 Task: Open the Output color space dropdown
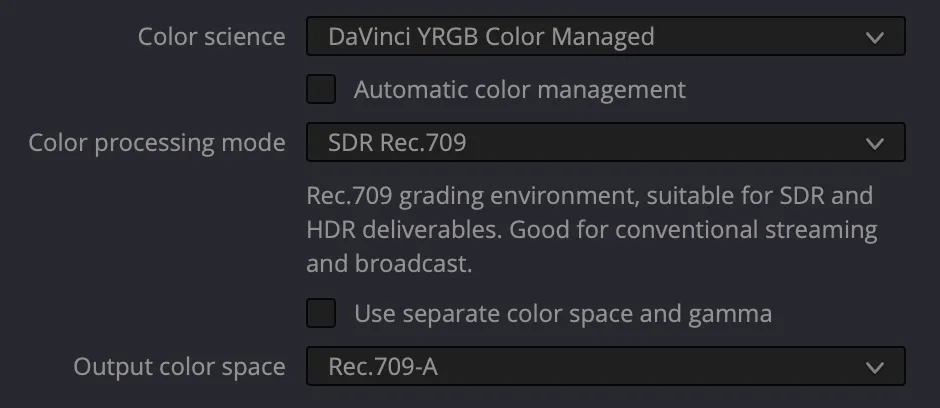(x=605, y=367)
